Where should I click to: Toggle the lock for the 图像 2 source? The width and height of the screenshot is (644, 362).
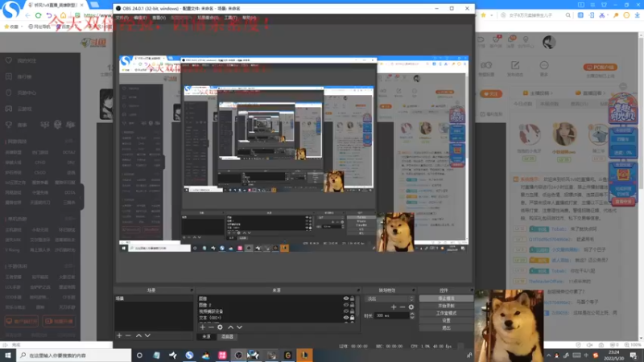352,305
